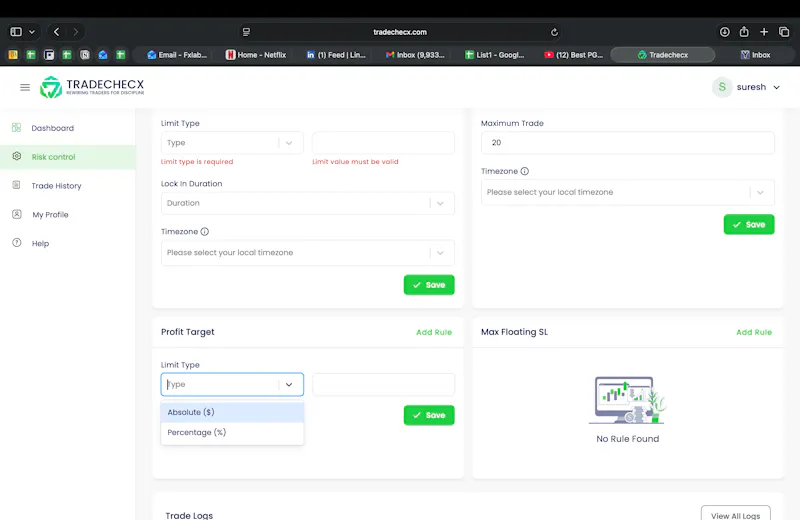Select the Percentage (%) option
The image size is (800, 520).
point(232,432)
